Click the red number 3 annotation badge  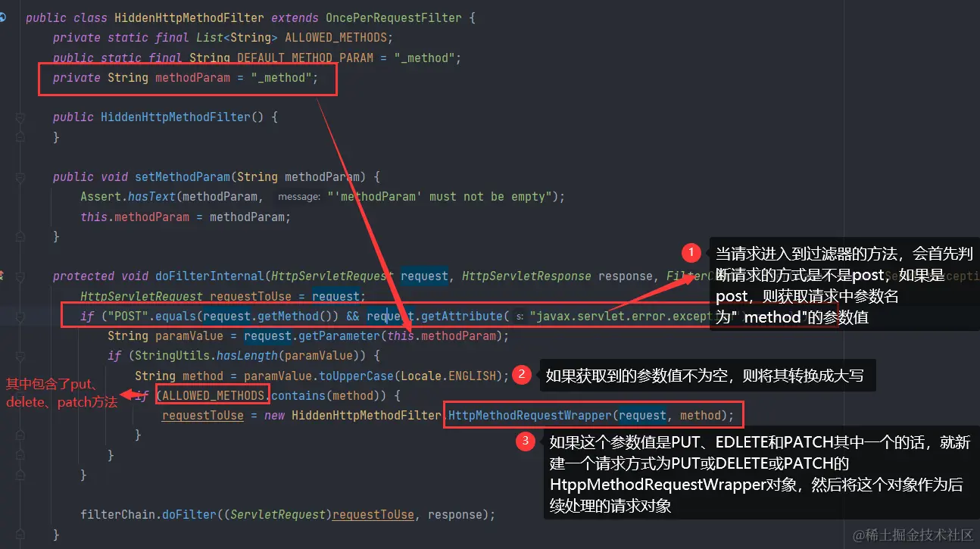click(x=525, y=441)
